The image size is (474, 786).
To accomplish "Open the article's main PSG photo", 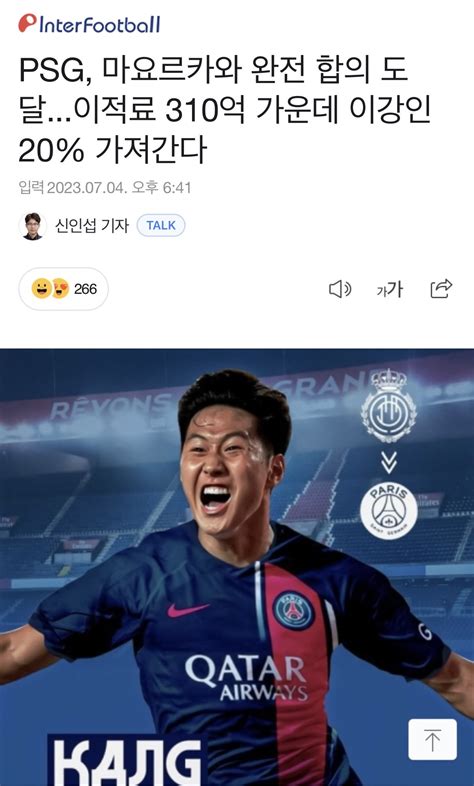I will (237, 567).
